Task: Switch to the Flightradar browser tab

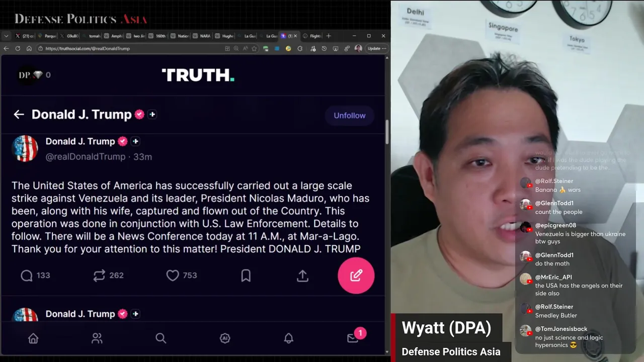Action: pos(312,36)
